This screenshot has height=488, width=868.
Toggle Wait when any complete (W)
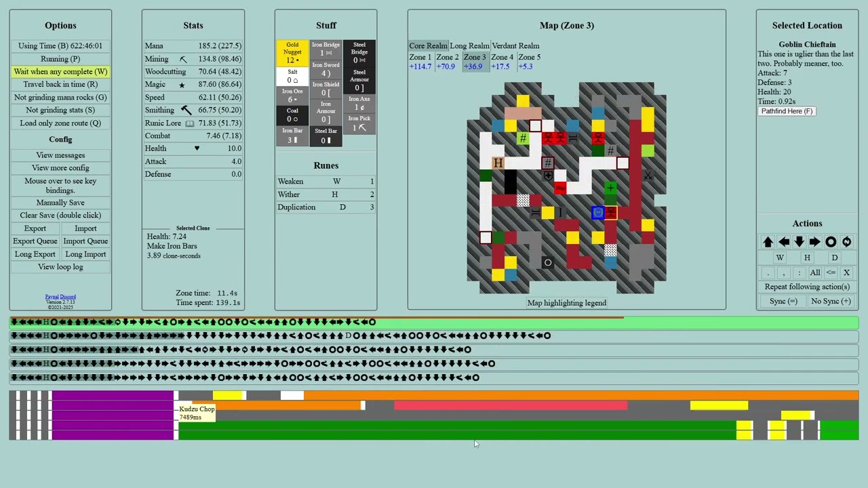point(60,72)
